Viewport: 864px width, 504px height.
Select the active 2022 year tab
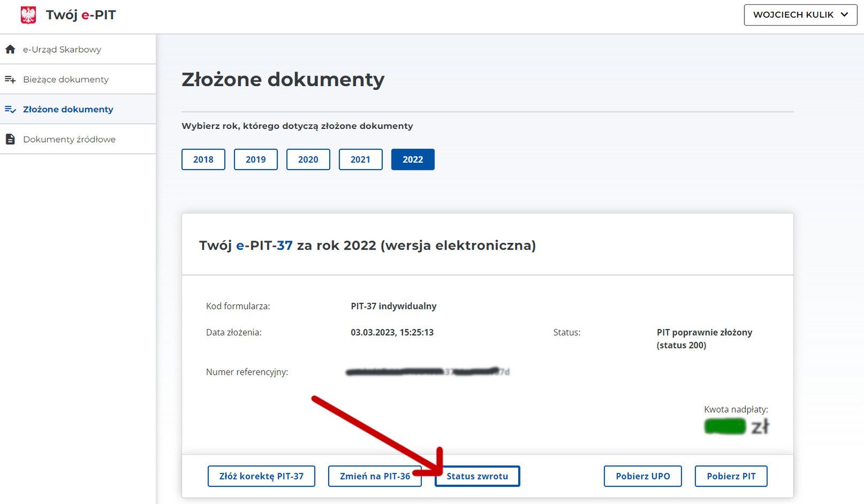tap(413, 159)
